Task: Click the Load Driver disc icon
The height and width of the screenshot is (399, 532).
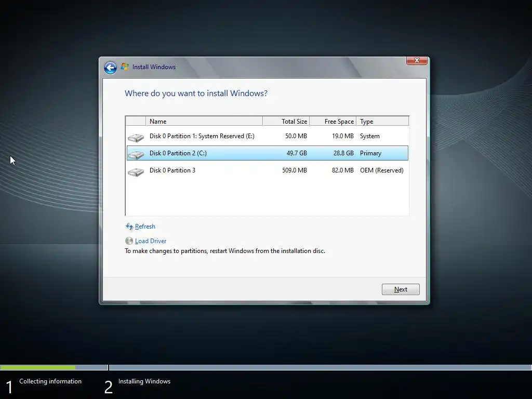Action: pos(129,241)
